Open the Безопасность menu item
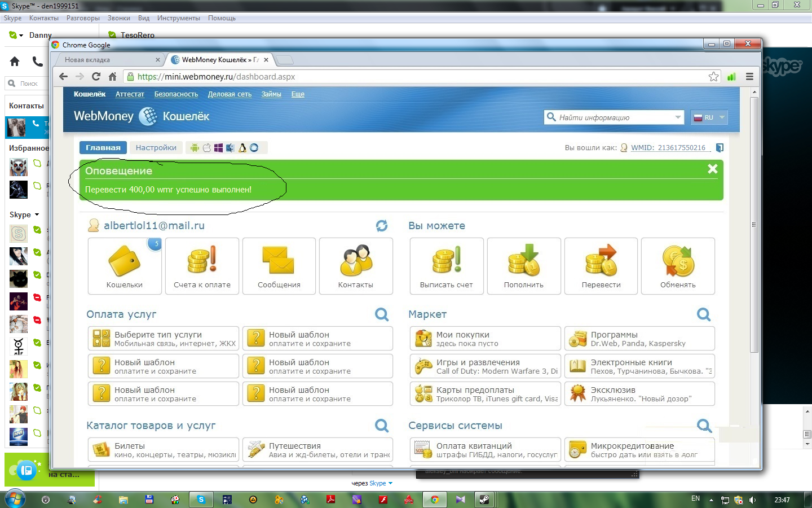This screenshot has height=508, width=812. 176,94
